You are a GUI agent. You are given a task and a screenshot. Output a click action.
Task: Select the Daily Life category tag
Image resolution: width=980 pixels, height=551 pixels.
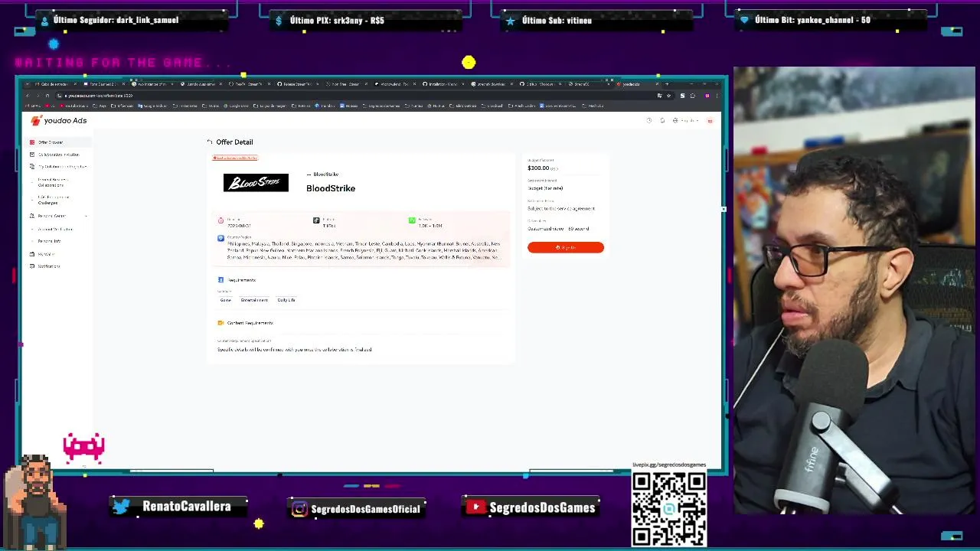tap(286, 300)
